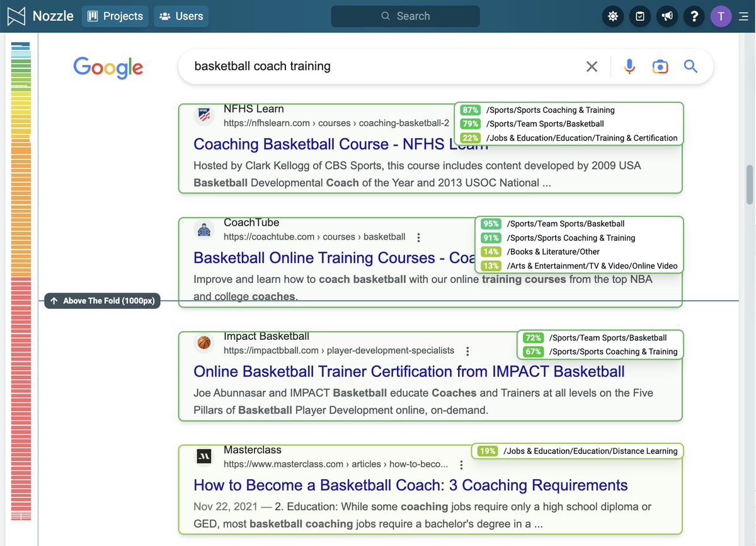
Task: Open the Users page
Action: pos(181,16)
